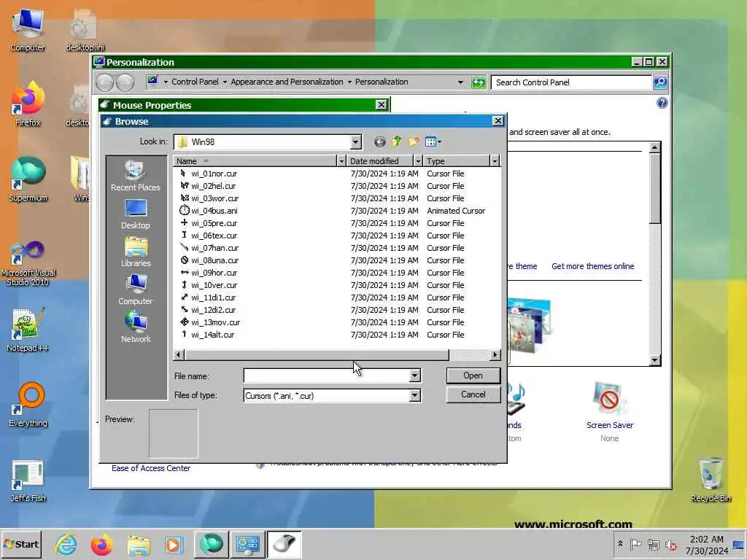Screen dimensions: 747x560
Task: Cancel the Browse dialog
Action: pyautogui.click(x=473, y=394)
